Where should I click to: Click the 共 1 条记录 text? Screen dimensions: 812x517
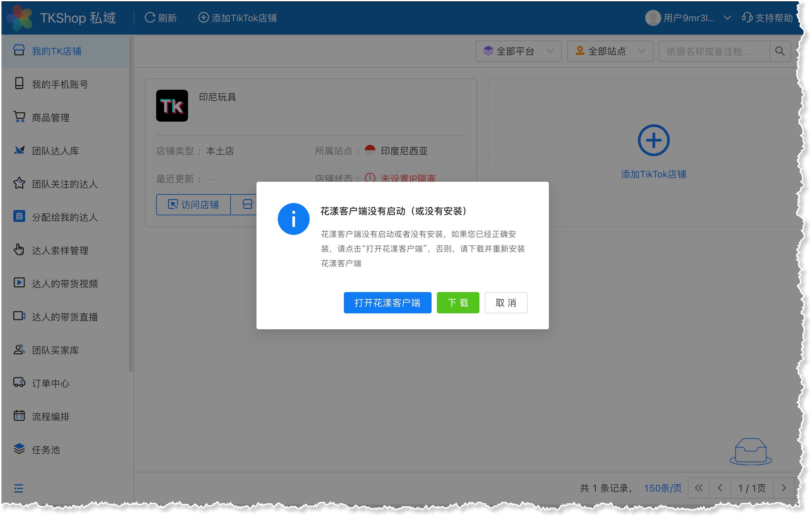[x=606, y=488]
